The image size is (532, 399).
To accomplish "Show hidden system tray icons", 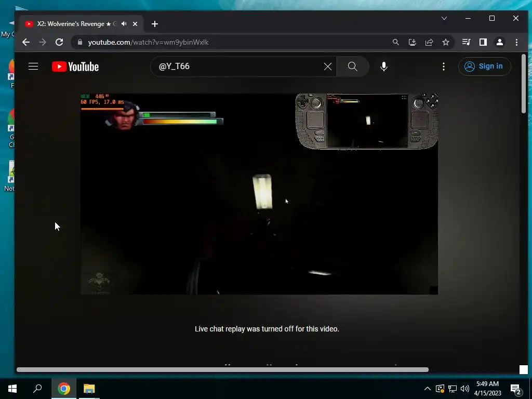I will [428, 389].
